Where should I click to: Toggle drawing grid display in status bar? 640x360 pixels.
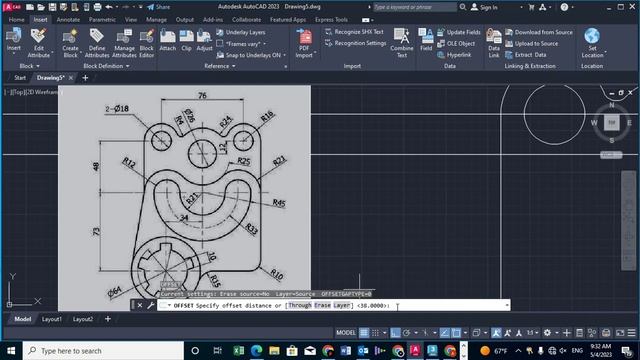pos(364,333)
